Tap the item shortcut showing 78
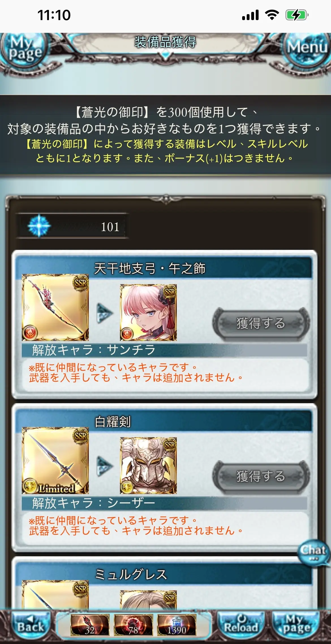Screen dimensions: 331x644 [x=133, y=625]
